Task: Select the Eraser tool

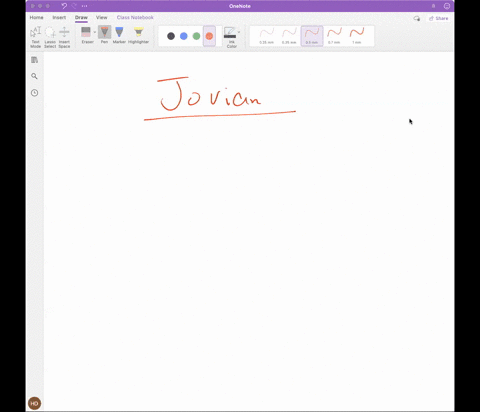Action: (87, 35)
